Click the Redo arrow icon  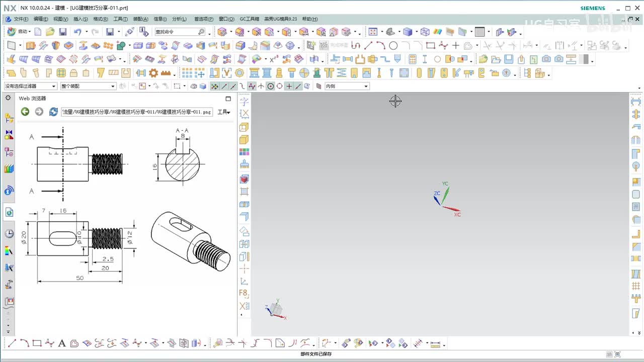pyautogui.click(x=95, y=32)
